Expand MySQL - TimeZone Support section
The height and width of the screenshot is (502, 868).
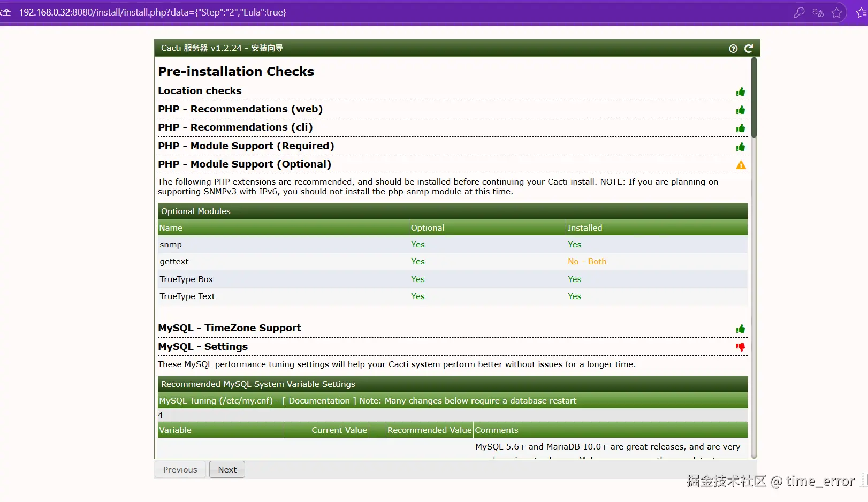[x=230, y=328]
